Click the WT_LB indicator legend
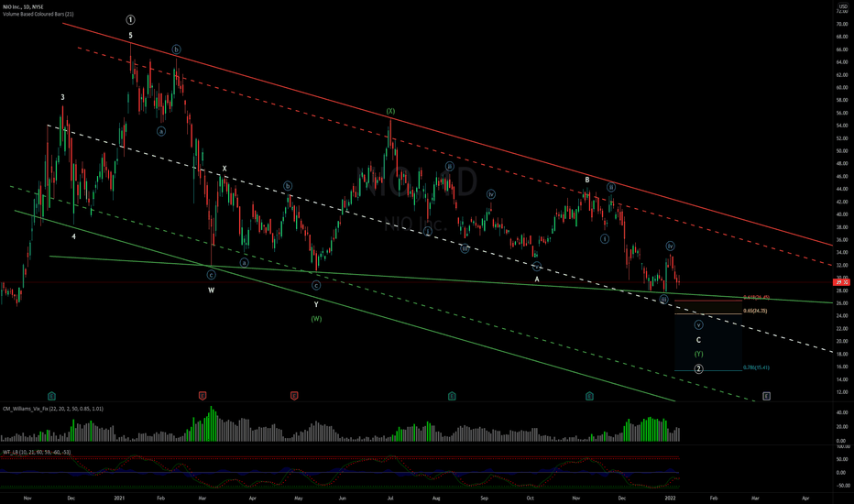 (x=37, y=453)
